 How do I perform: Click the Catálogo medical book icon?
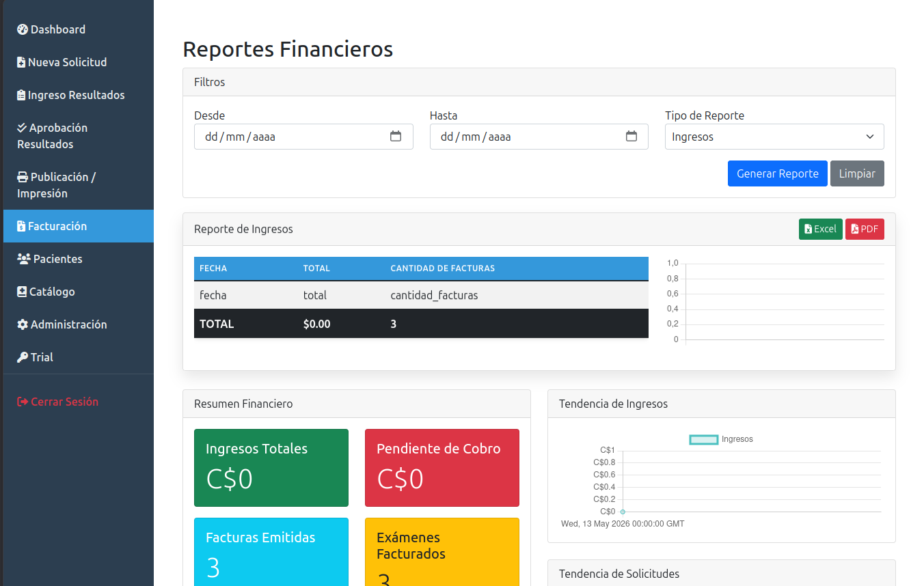[22, 292]
